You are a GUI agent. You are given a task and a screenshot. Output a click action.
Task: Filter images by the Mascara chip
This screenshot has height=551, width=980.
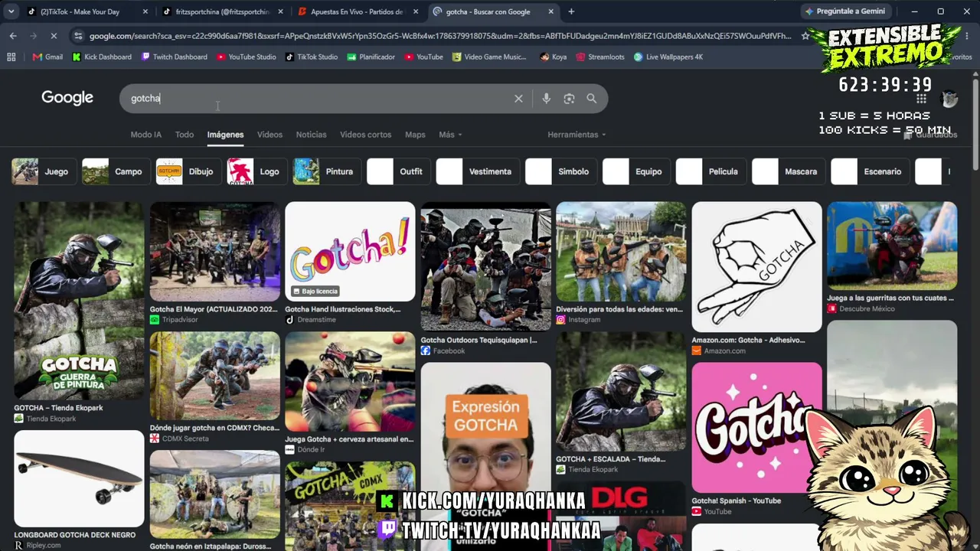pyautogui.click(x=788, y=171)
